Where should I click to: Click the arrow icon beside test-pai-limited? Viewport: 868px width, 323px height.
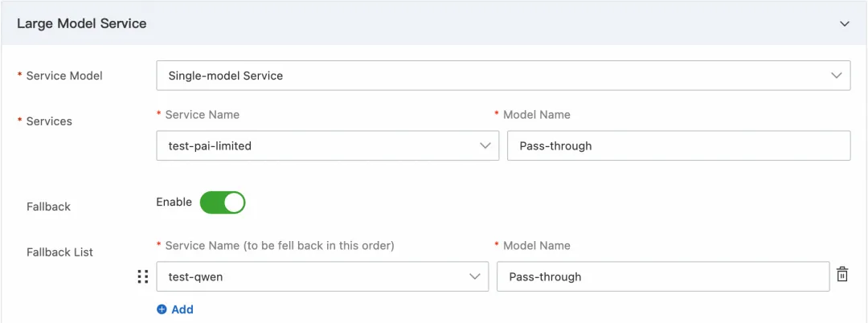coord(485,145)
